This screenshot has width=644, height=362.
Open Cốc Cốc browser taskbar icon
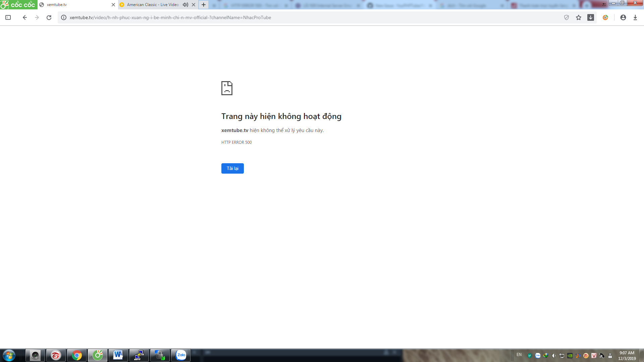(98, 355)
